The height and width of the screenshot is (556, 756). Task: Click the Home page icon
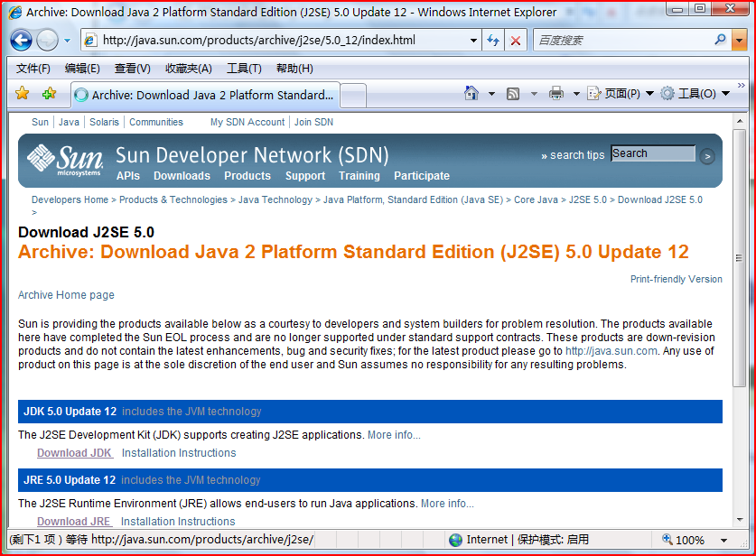point(471,93)
